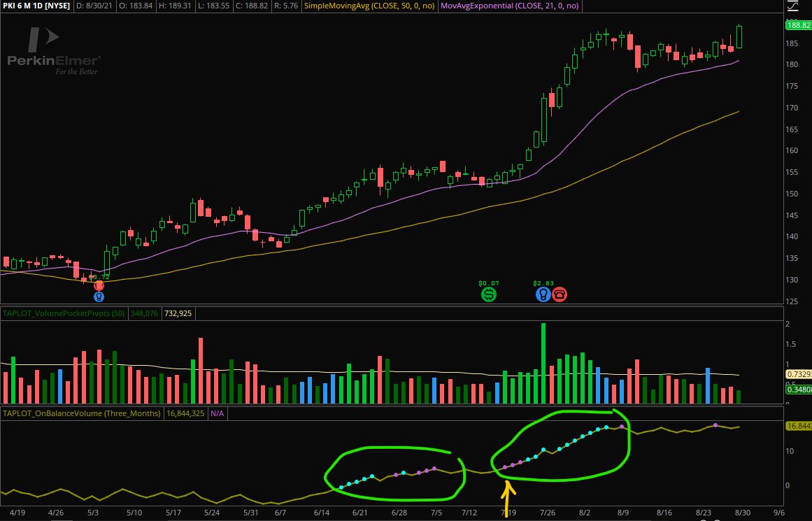Click the blue lightbulb icon below 5/3 earnings
Viewport: 812px width, 521px height.
point(99,297)
